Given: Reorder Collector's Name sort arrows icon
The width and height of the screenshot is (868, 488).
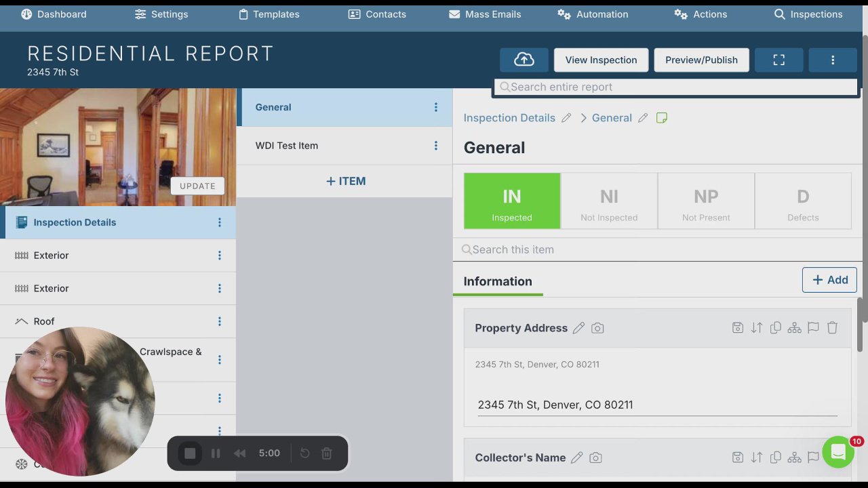Looking at the screenshot, I should tap(757, 457).
